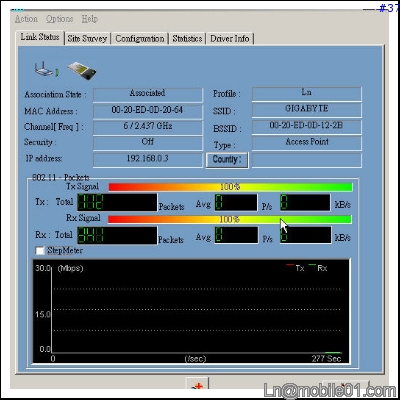Open the Help menu
Image resolution: width=400 pixels, height=400 pixels.
click(90, 19)
